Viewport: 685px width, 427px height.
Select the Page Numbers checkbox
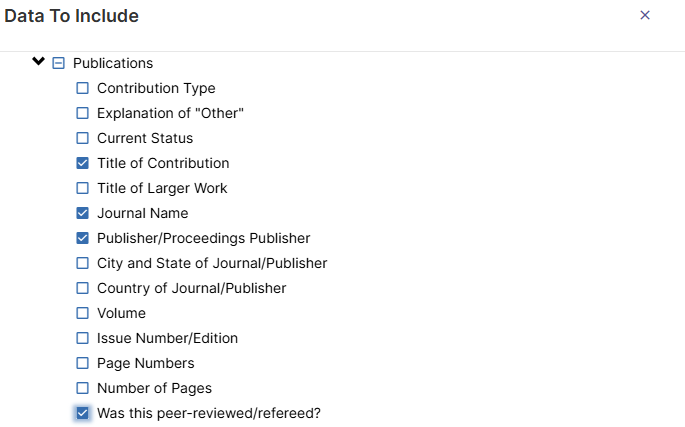click(x=83, y=363)
